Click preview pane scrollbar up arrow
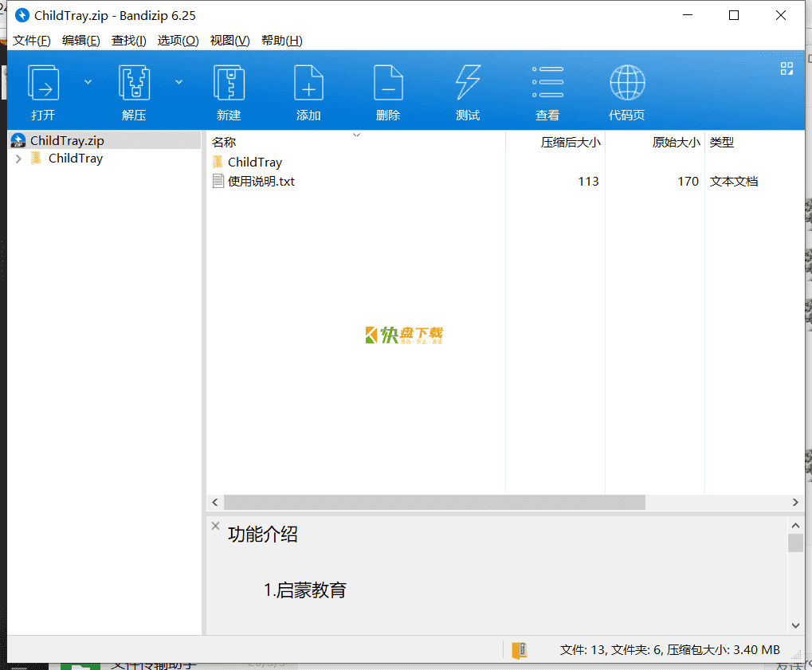The image size is (812, 670). click(796, 526)
